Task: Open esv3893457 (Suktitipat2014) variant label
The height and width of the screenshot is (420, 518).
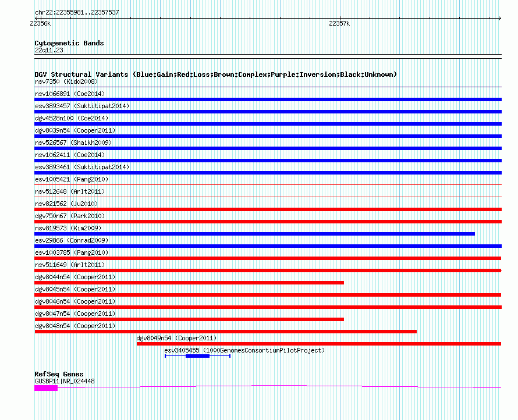Action: point(82,106)
